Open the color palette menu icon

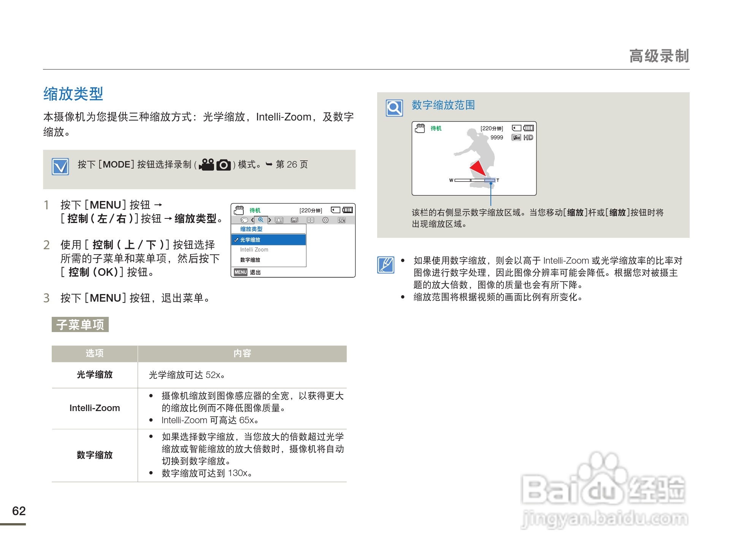pos(244,220)
